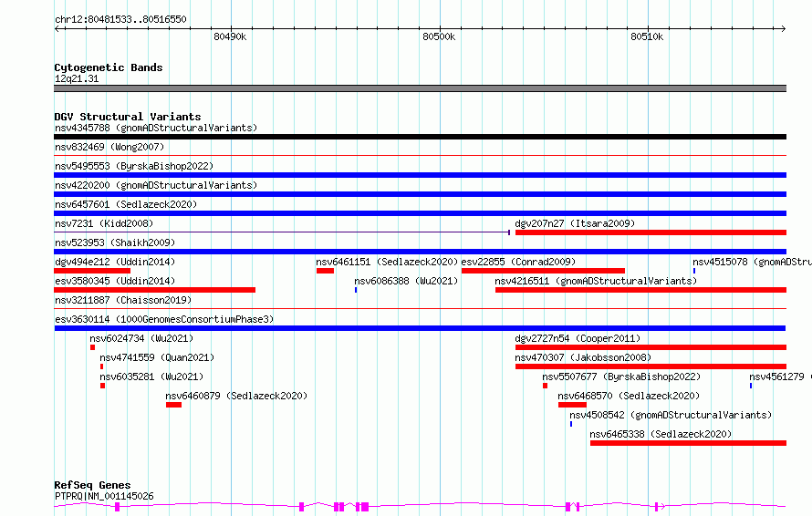The width and height of the screenshot is (812, 516).
Task: Select the red dgv494e212 variant bar
Action: (x=92, y=271)
